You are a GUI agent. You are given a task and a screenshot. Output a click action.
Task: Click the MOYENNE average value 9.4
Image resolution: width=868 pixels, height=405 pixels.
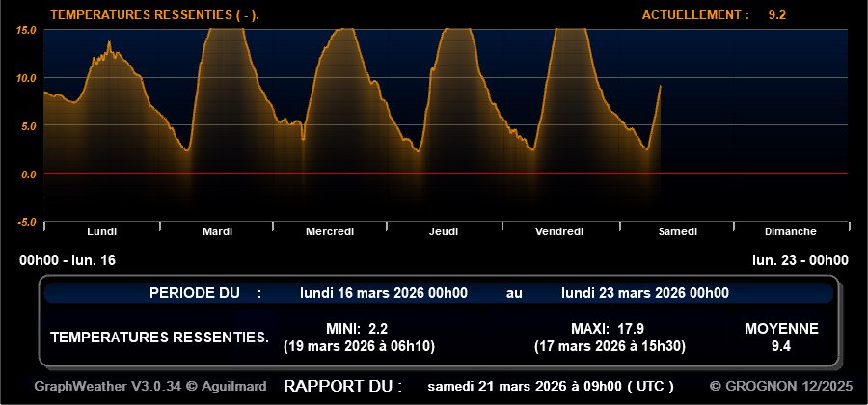[x=781, y=345]
